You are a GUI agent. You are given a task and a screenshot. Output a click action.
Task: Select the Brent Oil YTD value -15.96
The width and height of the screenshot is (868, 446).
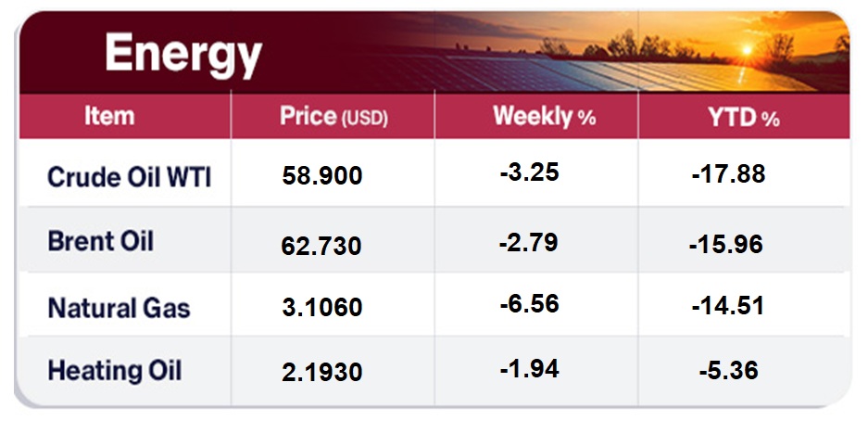coord(726,245)
